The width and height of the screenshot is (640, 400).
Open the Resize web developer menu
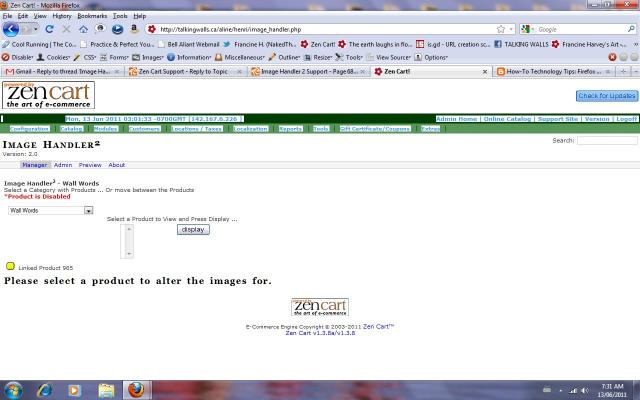coord(318,58)
